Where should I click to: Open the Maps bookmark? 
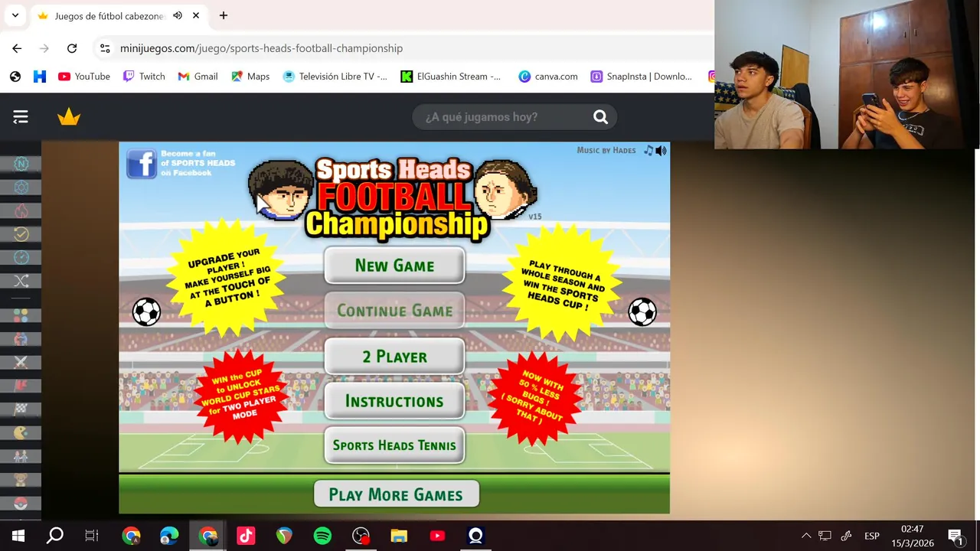pos(250,77)
